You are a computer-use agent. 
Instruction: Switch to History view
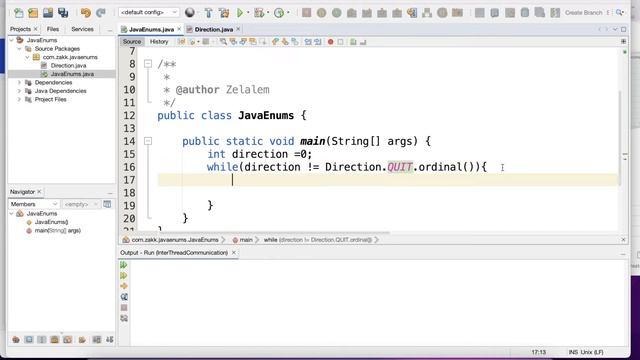(x=159, y=42)
